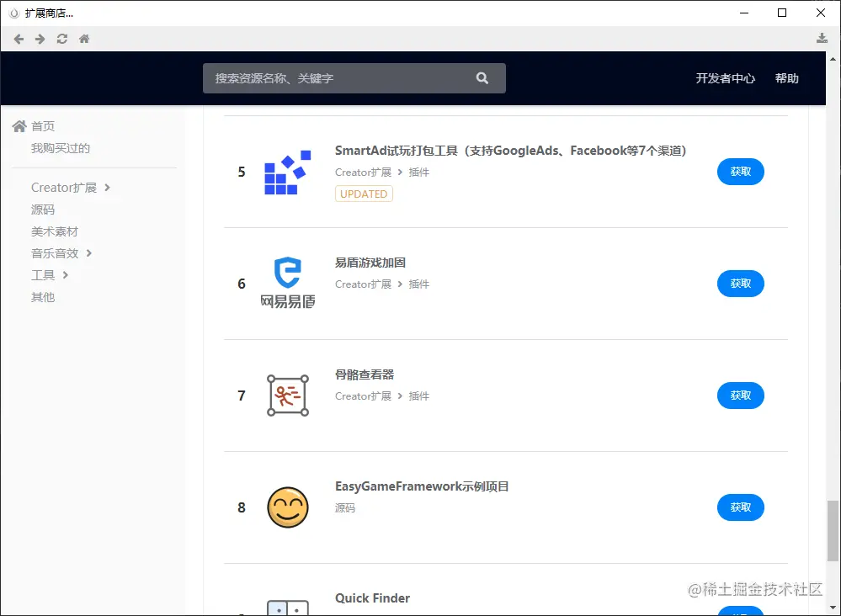Expand the 工具 chevron
The image size is (841, 616).
click(66, 275)
